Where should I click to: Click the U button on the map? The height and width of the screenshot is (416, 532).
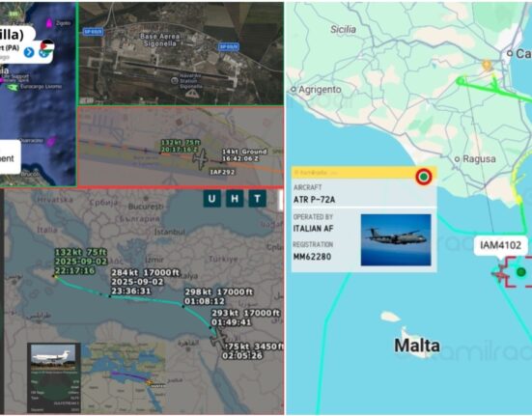[212, 198]
